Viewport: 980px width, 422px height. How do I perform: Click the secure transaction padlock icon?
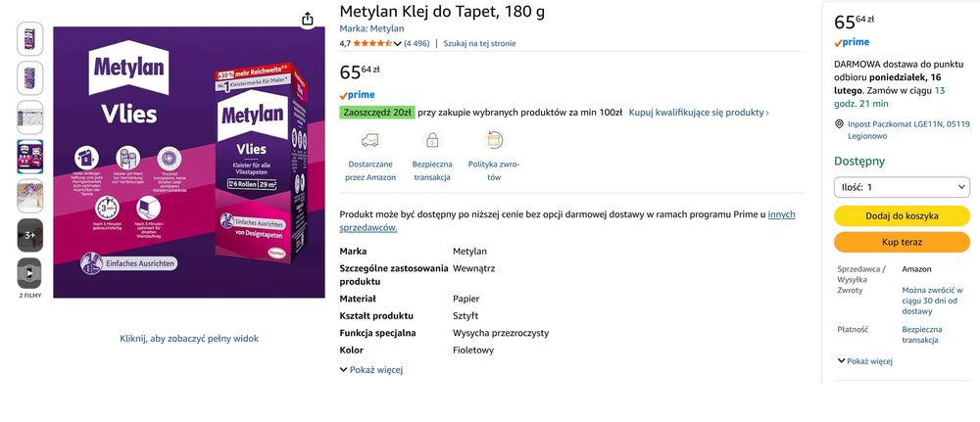point(431,140)
